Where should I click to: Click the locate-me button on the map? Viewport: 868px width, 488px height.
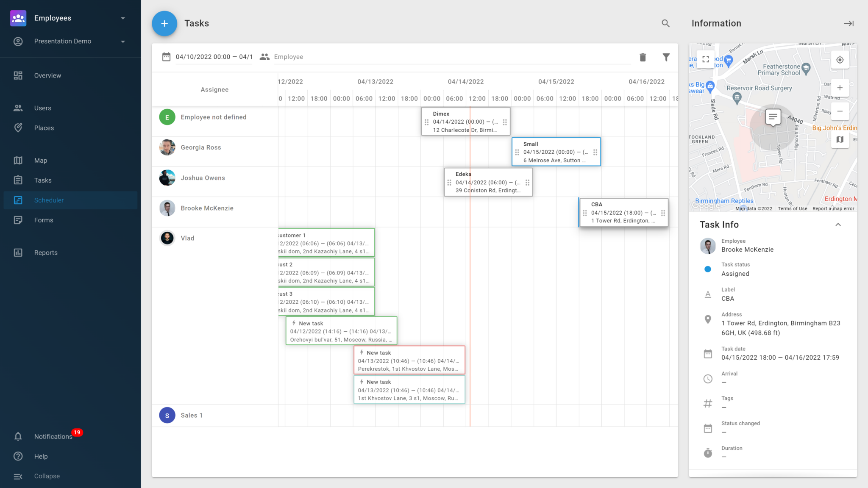point(840,60)
